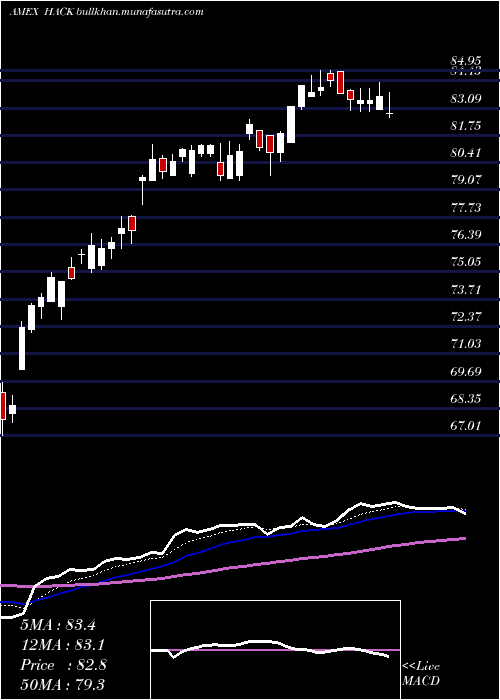Viewport: 500px width, 700px height.
Task: Click the 79.07 price axis label
Action: coord(466,180)
